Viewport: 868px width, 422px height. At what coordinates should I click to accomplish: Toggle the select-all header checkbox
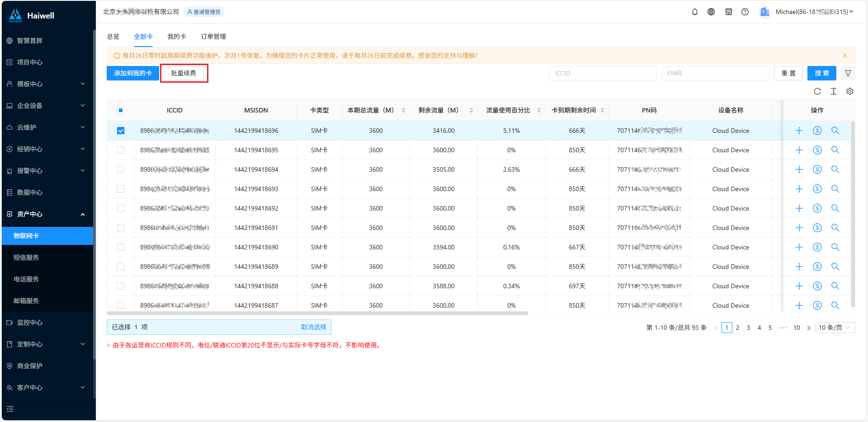(121, 110)
